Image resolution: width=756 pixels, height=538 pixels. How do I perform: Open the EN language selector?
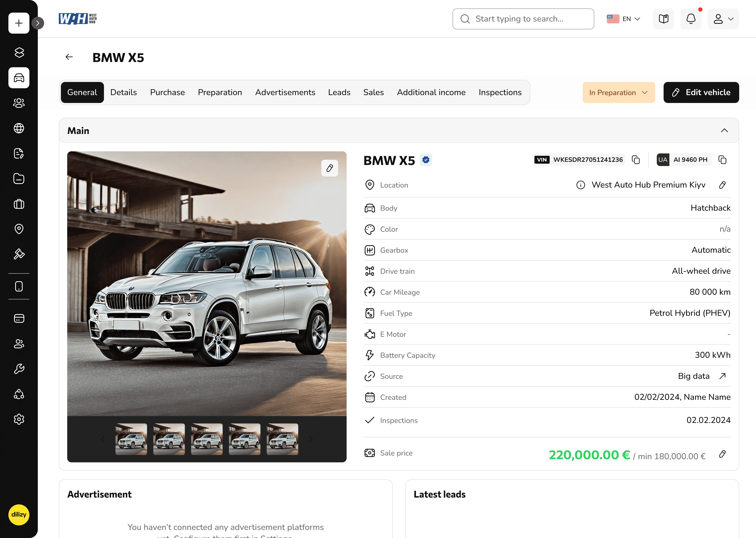point(624,19)
